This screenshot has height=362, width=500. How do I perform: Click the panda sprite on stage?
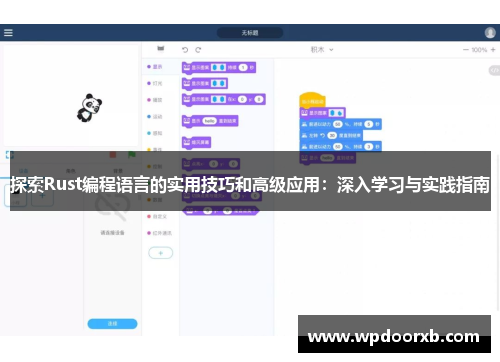click(x=89, y=108)
